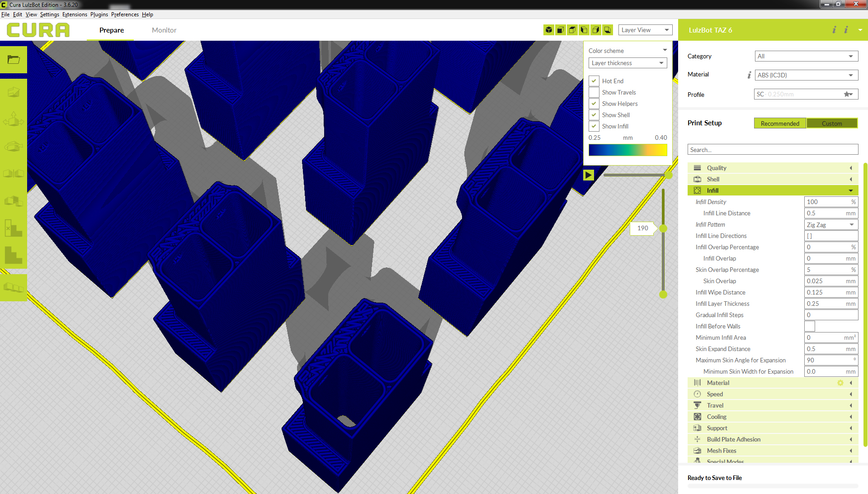868x494 pixels.
Task: Uncheck the Show Helpers checkbox
Action: (594, 104)
